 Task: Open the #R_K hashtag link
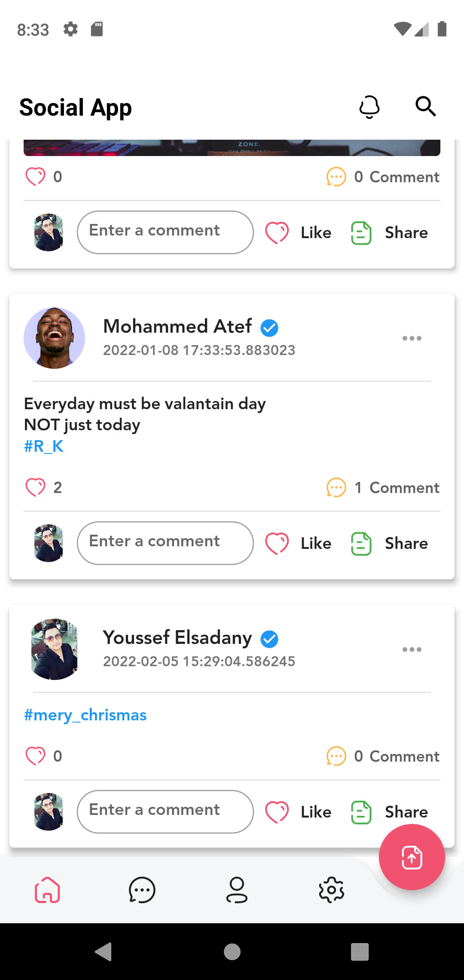pos(43,446)
